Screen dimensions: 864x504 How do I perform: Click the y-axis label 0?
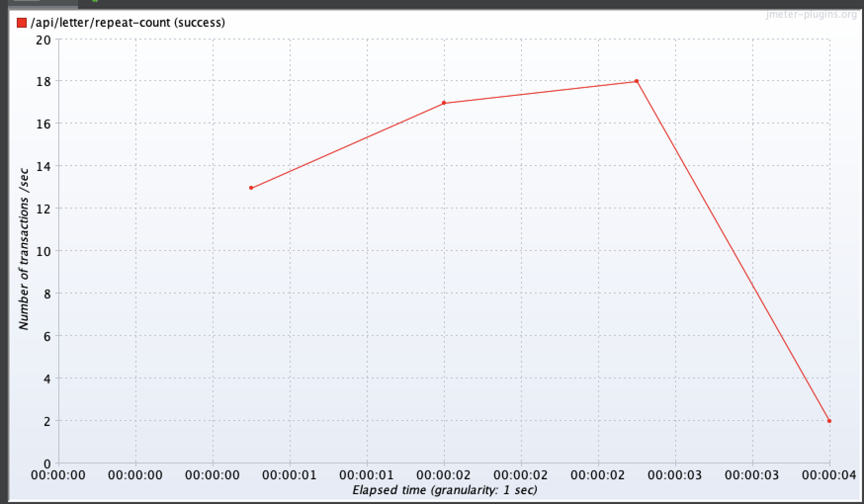click(47, 464)
